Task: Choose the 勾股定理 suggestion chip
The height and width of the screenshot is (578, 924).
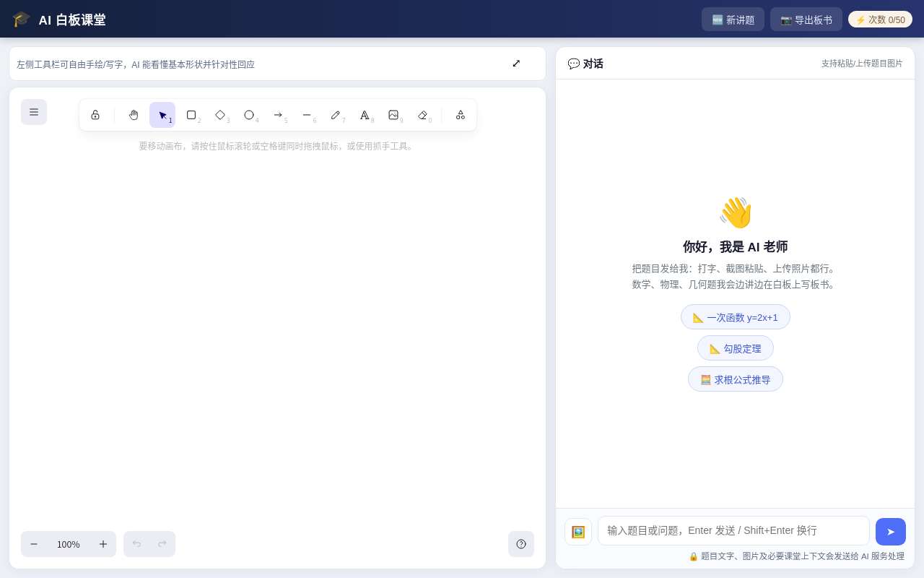Action: pyautogui.click(x=736, y=348)
